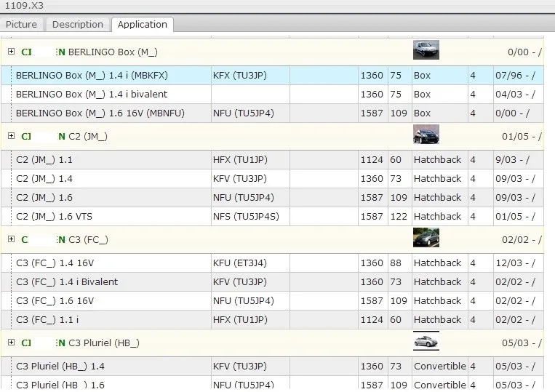
Task: Click the 88 power value in C3 1.4 16V row
Action: (396, 263)
